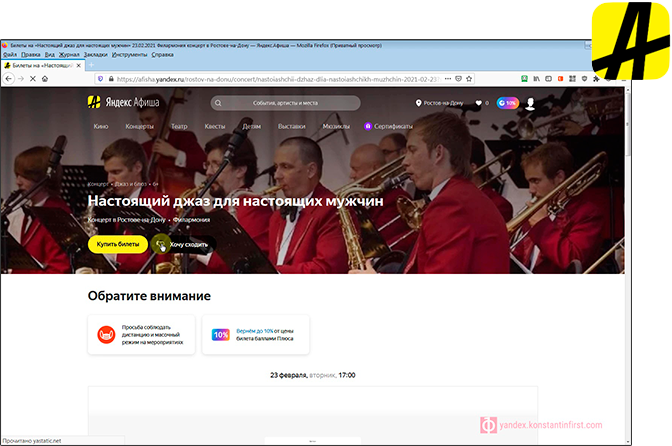The image size is (672, 446).
Task: Open the user profile avatar
Action: tap(531, 103)
